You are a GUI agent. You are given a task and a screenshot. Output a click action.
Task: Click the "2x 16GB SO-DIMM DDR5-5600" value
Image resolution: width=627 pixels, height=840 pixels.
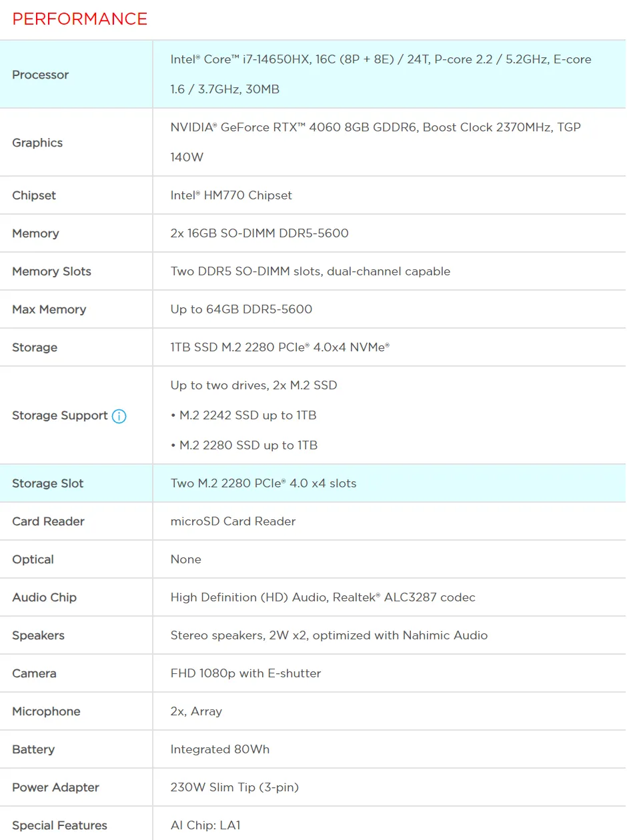[259, 233]
